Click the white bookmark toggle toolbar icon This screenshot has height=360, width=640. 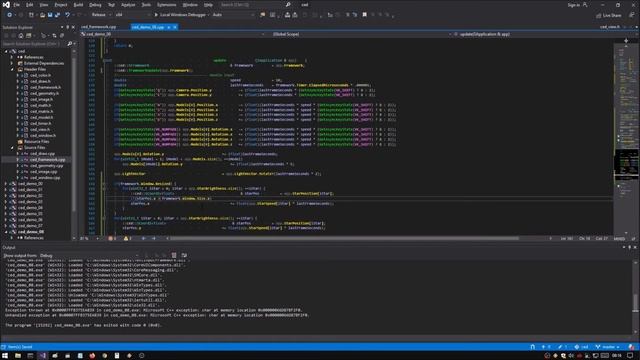click(364, 15)
